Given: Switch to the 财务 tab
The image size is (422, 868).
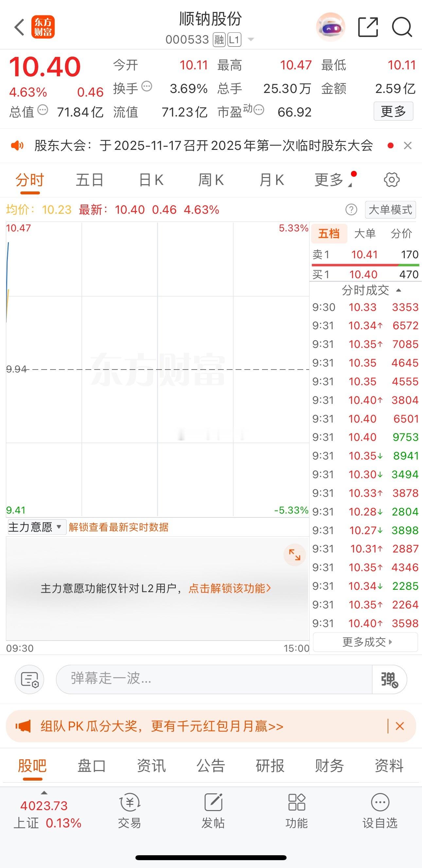Looking at the screenshot, I should pos(329,766).
